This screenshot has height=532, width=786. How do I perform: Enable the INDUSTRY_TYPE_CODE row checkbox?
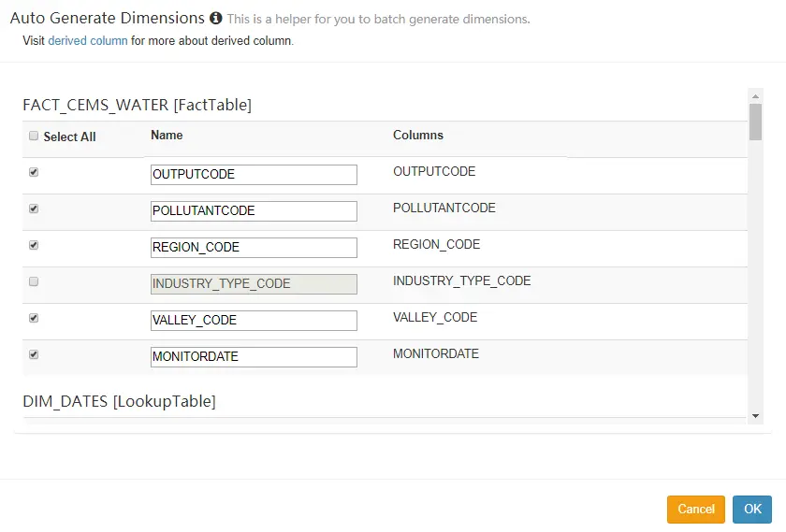click(35, 281)
